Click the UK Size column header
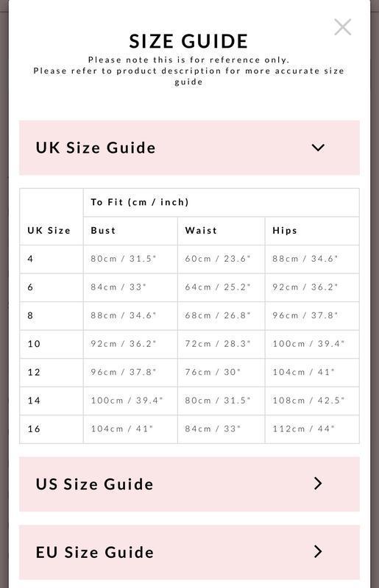 click(49, 231)
